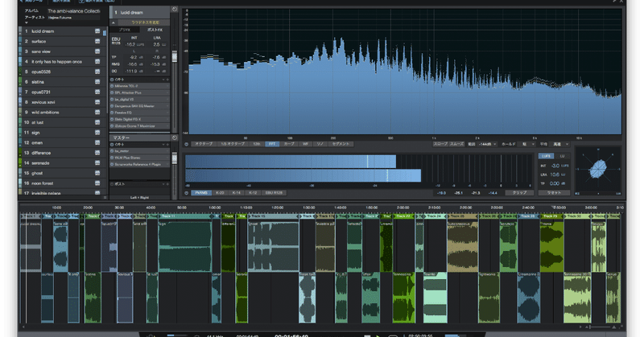Select the K-14 level meter scale
This screenshot has height=337, width=644.
(x=236, y=193)
